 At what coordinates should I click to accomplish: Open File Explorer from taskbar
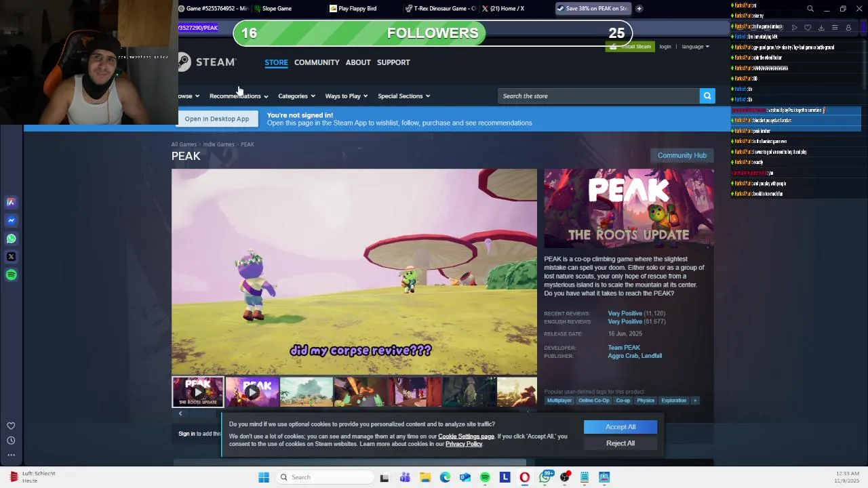[425, 477]
